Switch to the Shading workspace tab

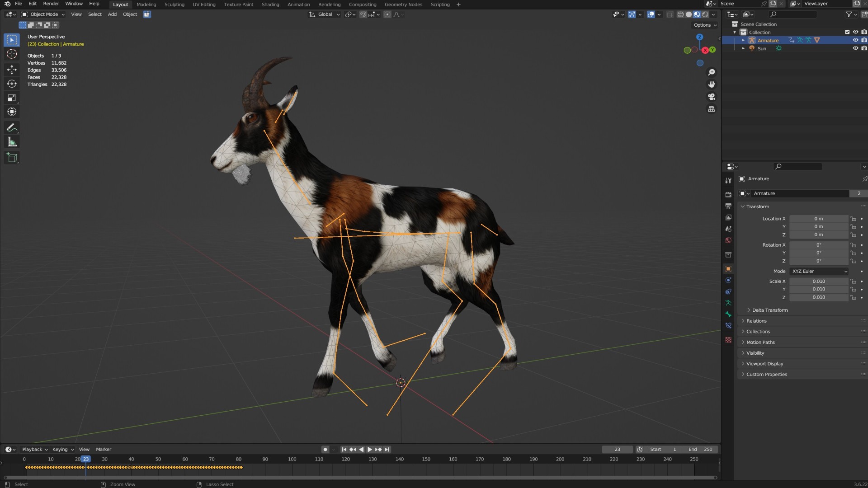click(x=270, y=5)
